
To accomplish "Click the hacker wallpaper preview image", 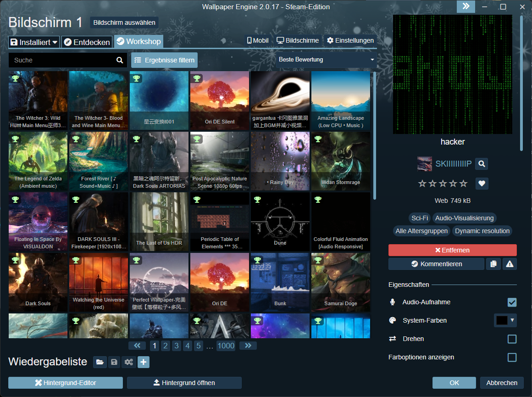I will [x=453, y=74].
